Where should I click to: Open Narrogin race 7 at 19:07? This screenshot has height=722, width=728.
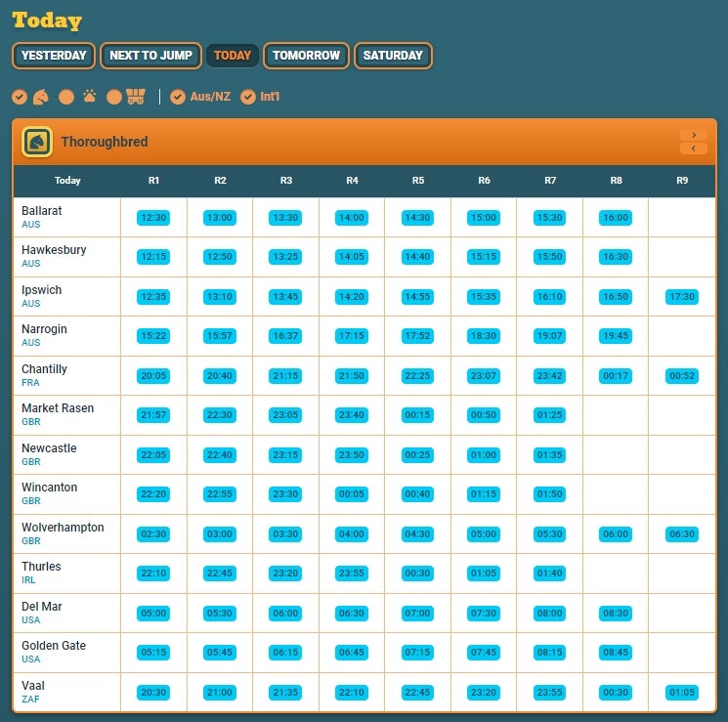pyautogui.click(x=550, y=336)
